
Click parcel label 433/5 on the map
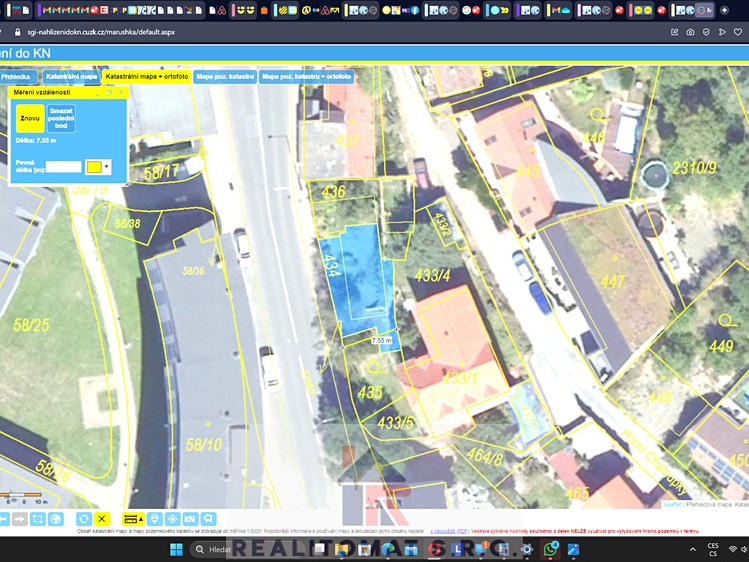click(395, 423)
